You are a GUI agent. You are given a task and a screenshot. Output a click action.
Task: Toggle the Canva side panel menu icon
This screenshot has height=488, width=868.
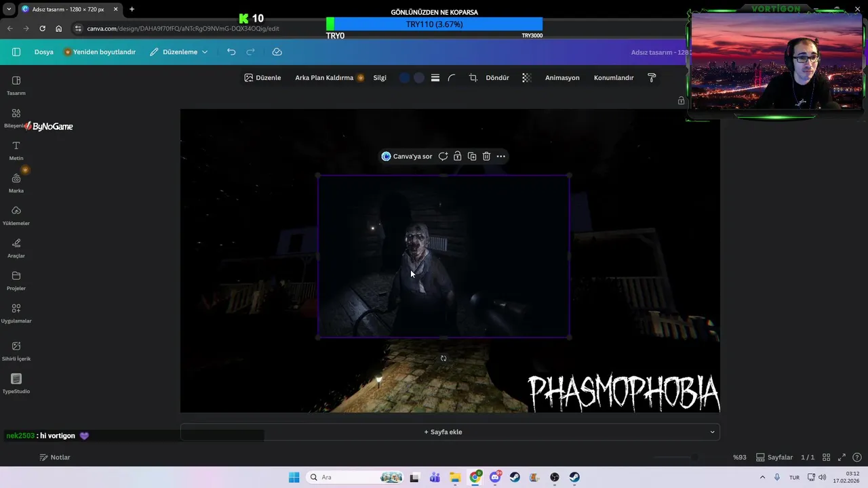tap(16, 52)
